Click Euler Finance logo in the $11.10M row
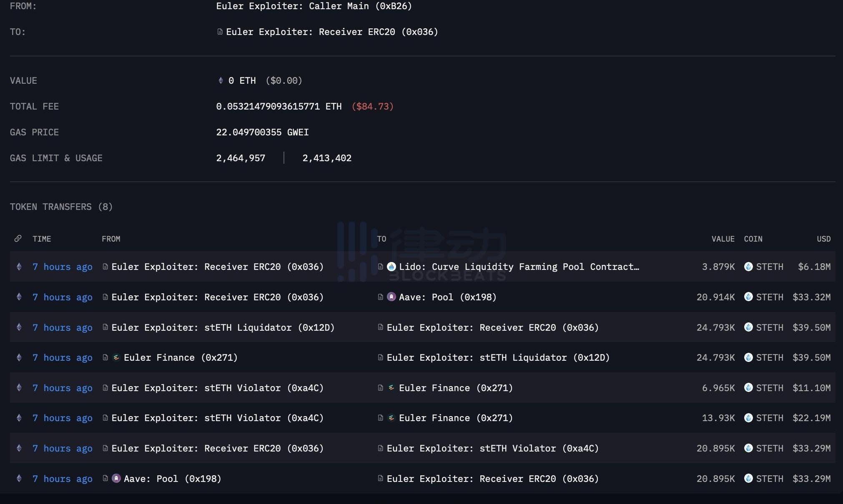 391,388
